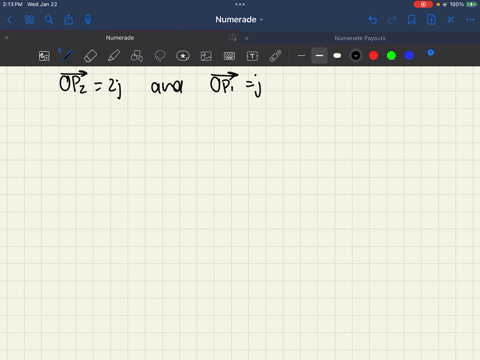Redo the last undone action
This screenshot has height=360, width=480.
tap(392, 20)
